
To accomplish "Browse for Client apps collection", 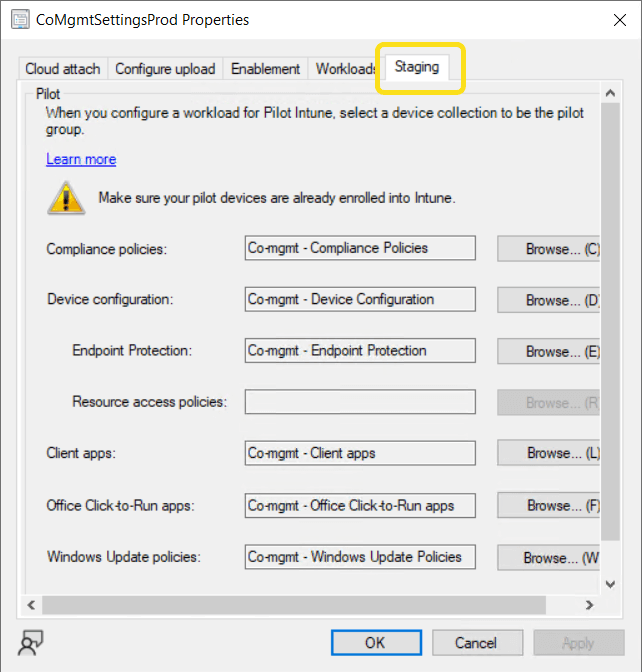I will (x=549, y=453).
